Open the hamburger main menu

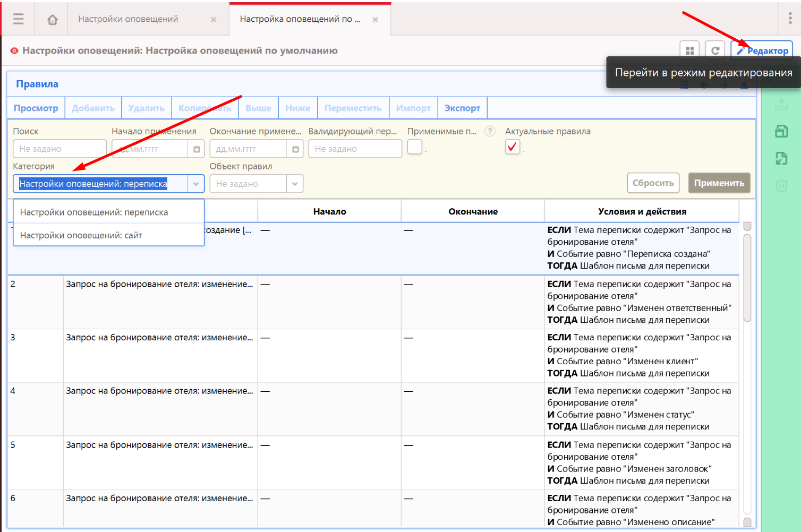(x=18, y=19)
